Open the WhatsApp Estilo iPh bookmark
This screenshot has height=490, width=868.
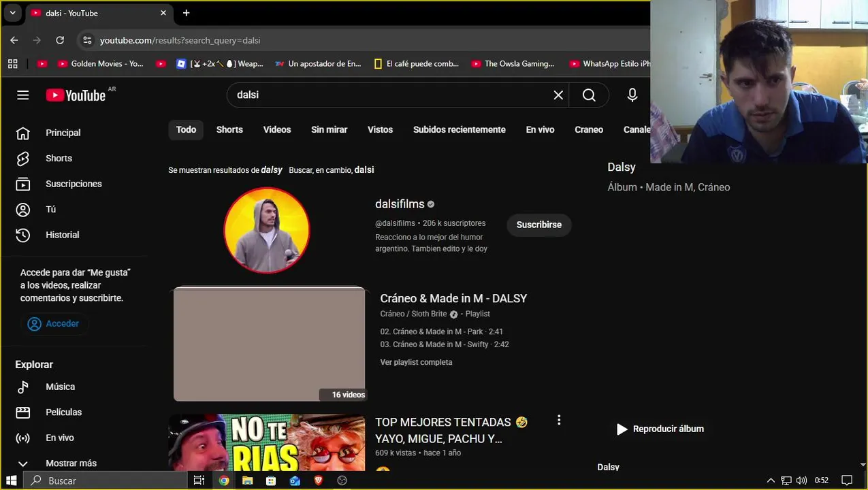coord(609,64)
